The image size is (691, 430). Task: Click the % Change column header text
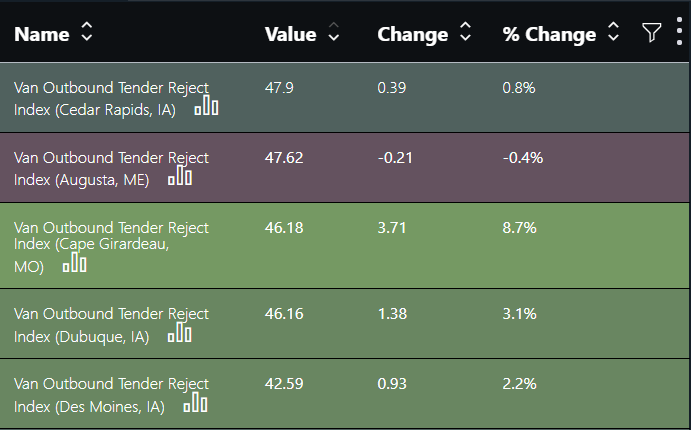pyautogui.click(x=549, y=34)
